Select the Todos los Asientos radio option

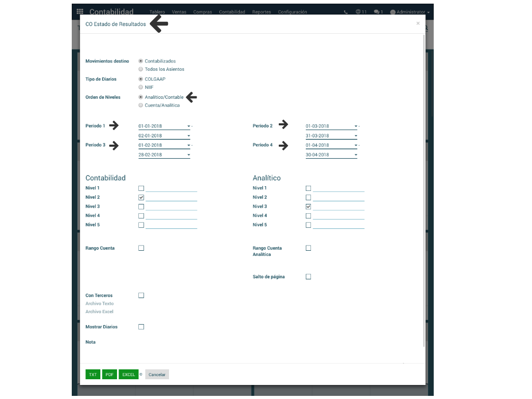tap(141, 69)
